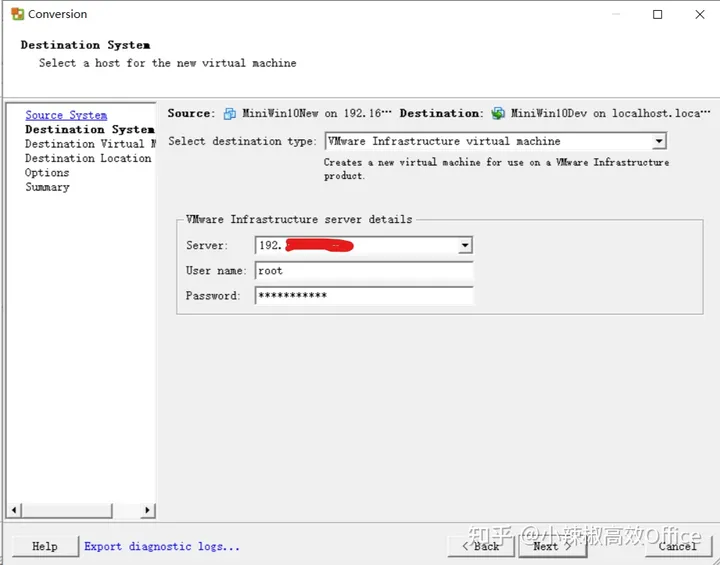Close the Conversion window
Image resolution: width=720 pixels, height=565 pixels.
[700, 14]
